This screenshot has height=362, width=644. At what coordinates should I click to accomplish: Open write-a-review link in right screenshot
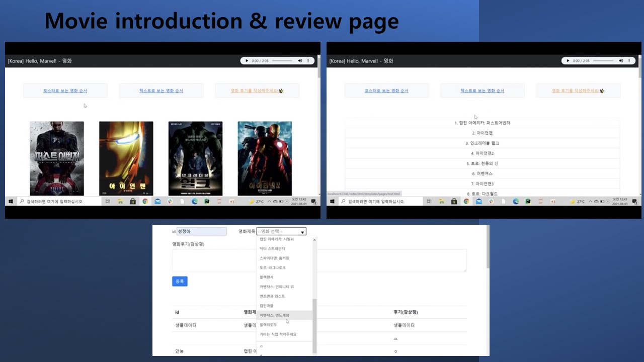(x=578, y=91)
